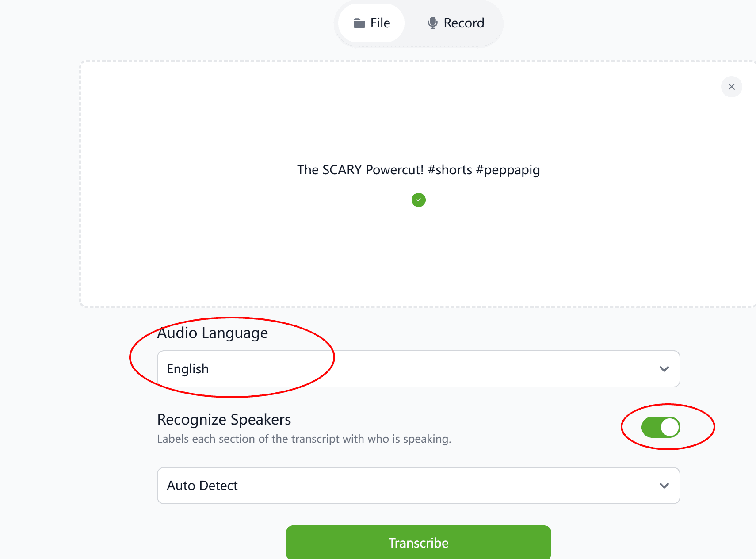Remove the uploaded file with X icon
The image size is (756, 559).
tap(731, 87)
